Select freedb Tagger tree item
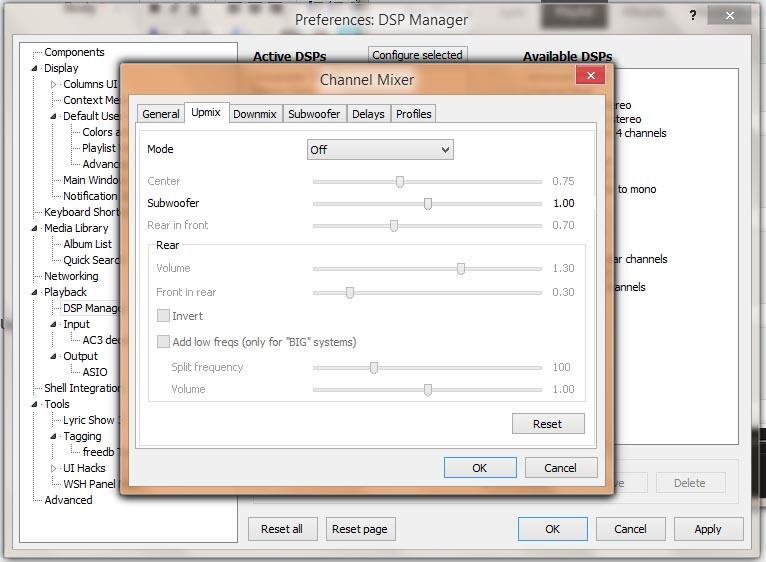The width and height of the screenshot is (766, 562). [101, 452]
